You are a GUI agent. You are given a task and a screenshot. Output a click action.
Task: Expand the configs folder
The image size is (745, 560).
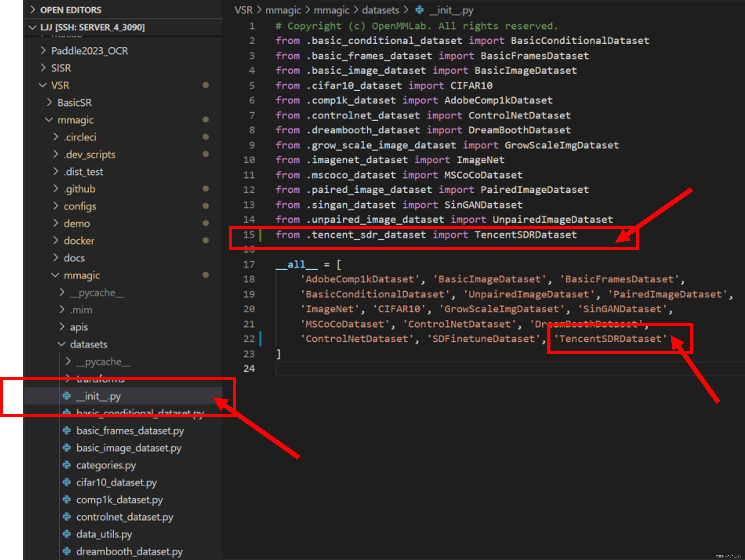click(x=80, y=206)
